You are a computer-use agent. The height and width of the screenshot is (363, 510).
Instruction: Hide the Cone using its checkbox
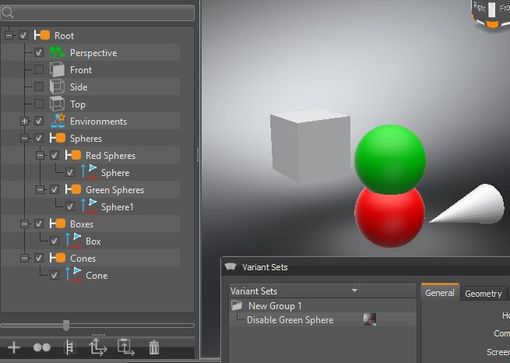click(x=54, y=275)
